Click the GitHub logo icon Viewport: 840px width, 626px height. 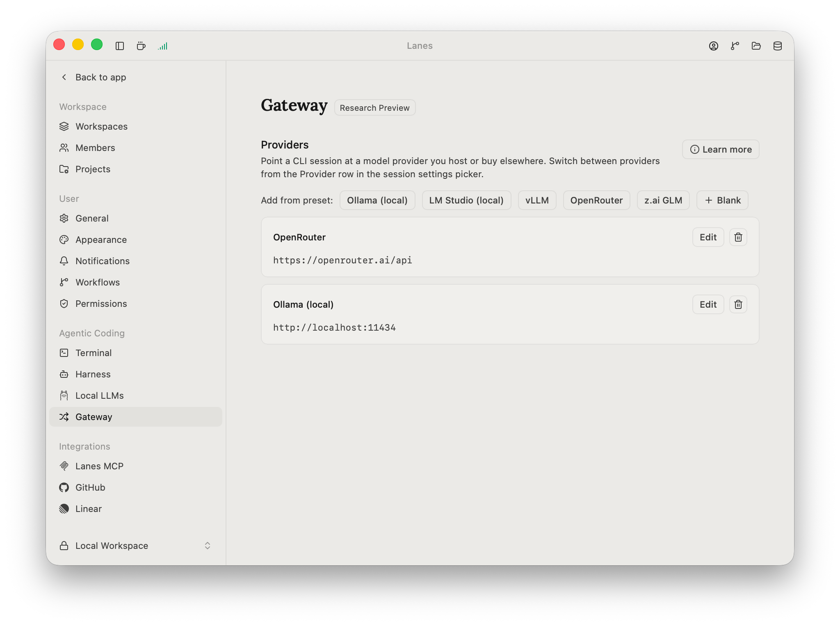click(64, 487)
